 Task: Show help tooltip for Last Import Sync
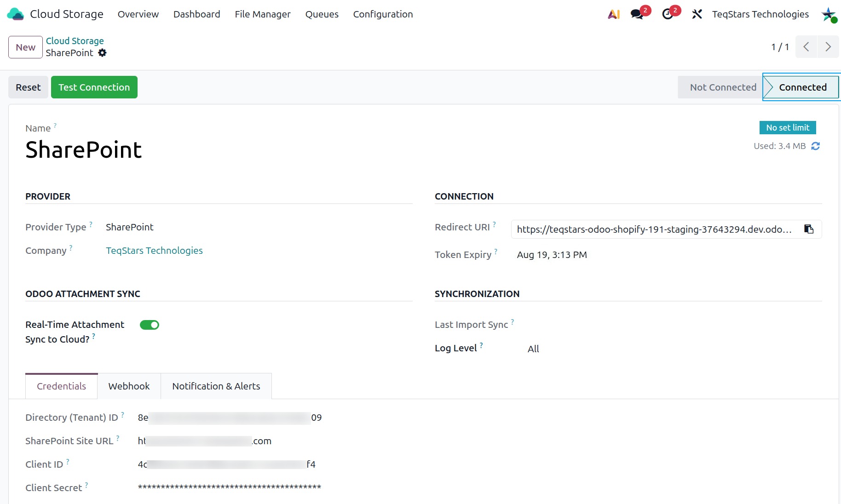(513, 321)
